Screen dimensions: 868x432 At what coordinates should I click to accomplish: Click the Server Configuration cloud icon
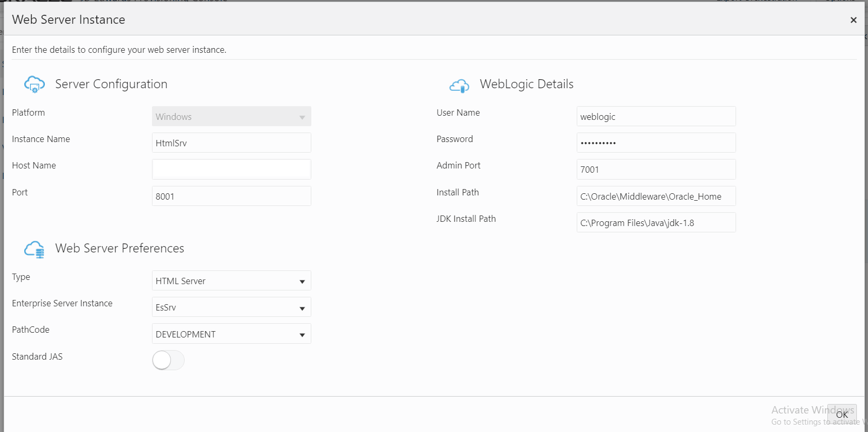[x=34, y=84]
